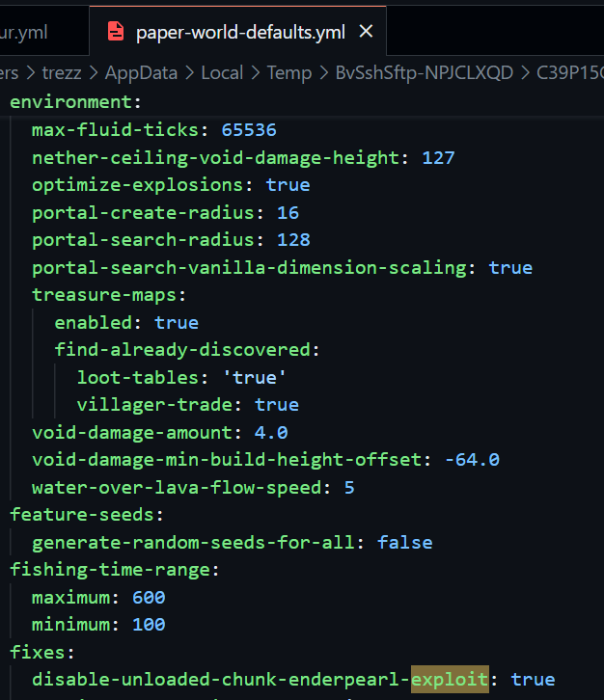This screenshot has width=604, height=700.
Task: Click the void-damage-amount 4.0 value
Action: [x=270, y=432]
